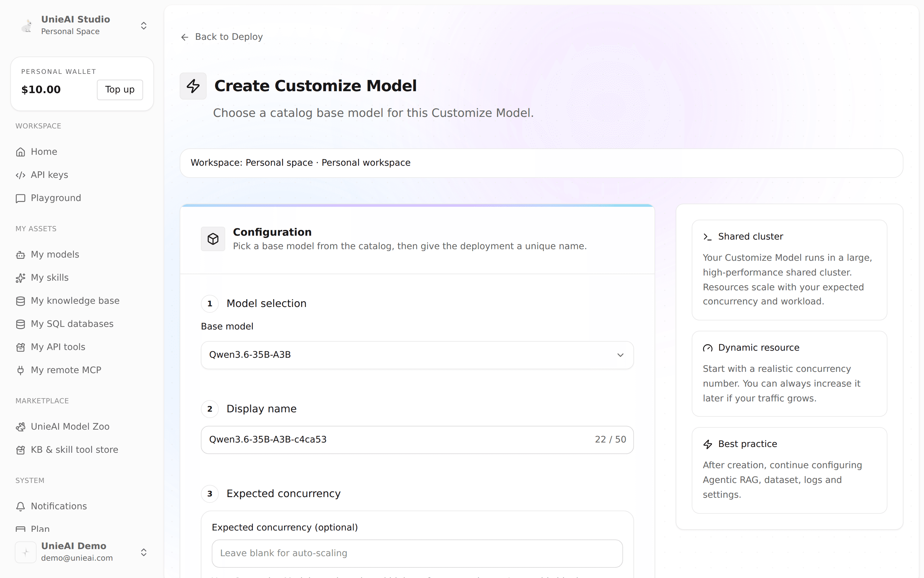
Task: Click the lightning bolt icon by the page title
Action: (x=193, y=86)
